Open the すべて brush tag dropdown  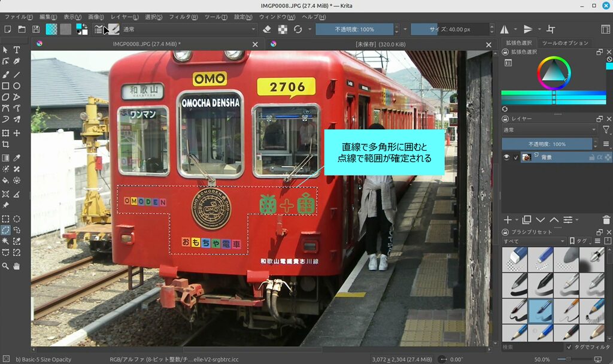(535, 241)
